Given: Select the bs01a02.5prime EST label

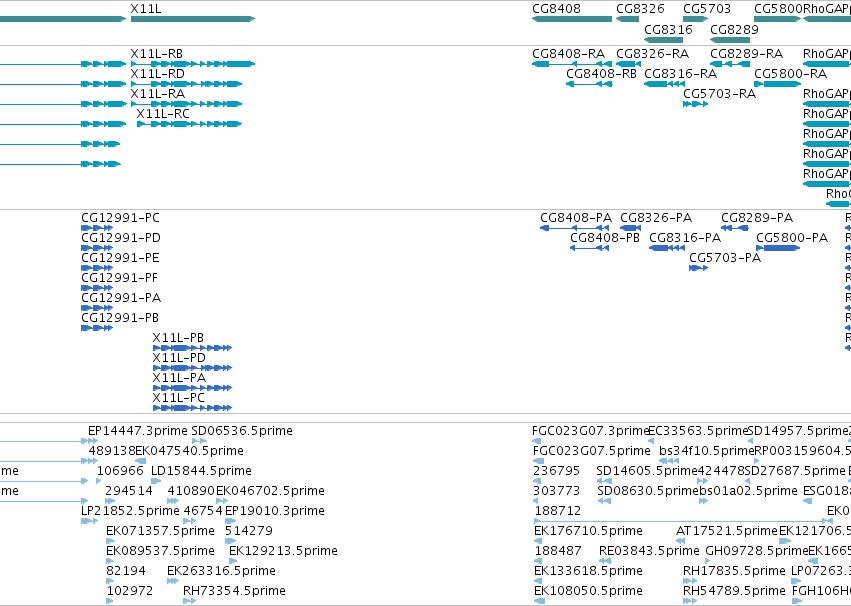Looking at the screenshot, I should tap(748, 491).
